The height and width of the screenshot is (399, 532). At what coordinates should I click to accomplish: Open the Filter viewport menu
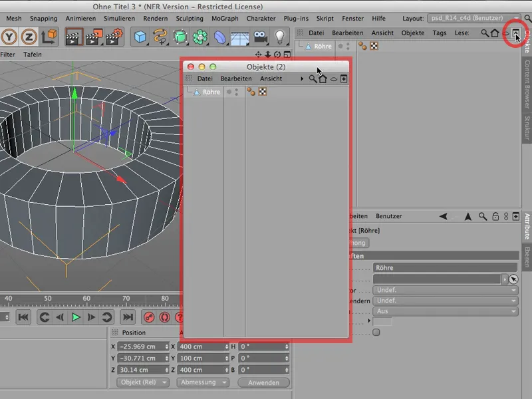[x=8, y=55]
